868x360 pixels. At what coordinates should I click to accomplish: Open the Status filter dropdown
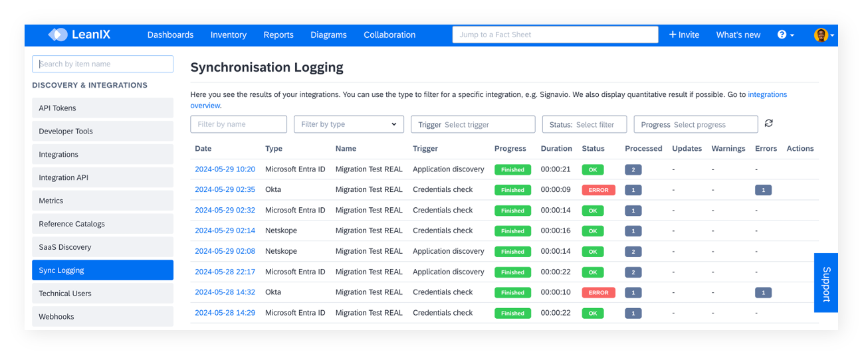pos(585,124)
